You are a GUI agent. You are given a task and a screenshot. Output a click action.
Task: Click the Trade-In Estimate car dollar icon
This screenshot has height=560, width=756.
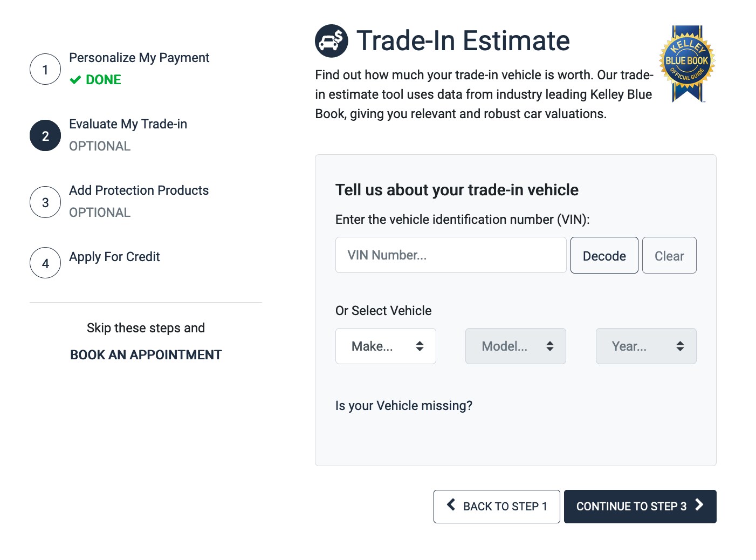tap(332, 41)
